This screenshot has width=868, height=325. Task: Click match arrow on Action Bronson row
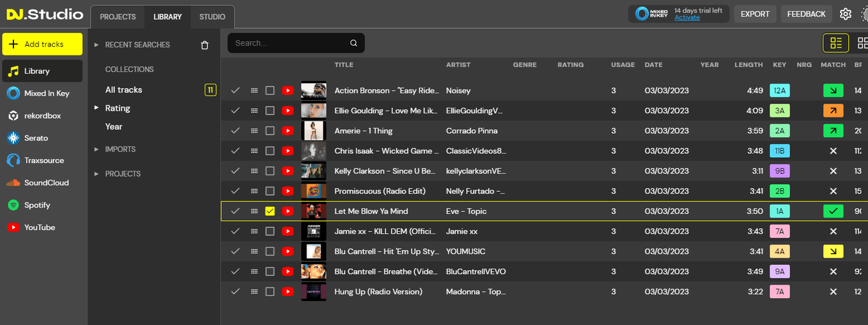833,91
